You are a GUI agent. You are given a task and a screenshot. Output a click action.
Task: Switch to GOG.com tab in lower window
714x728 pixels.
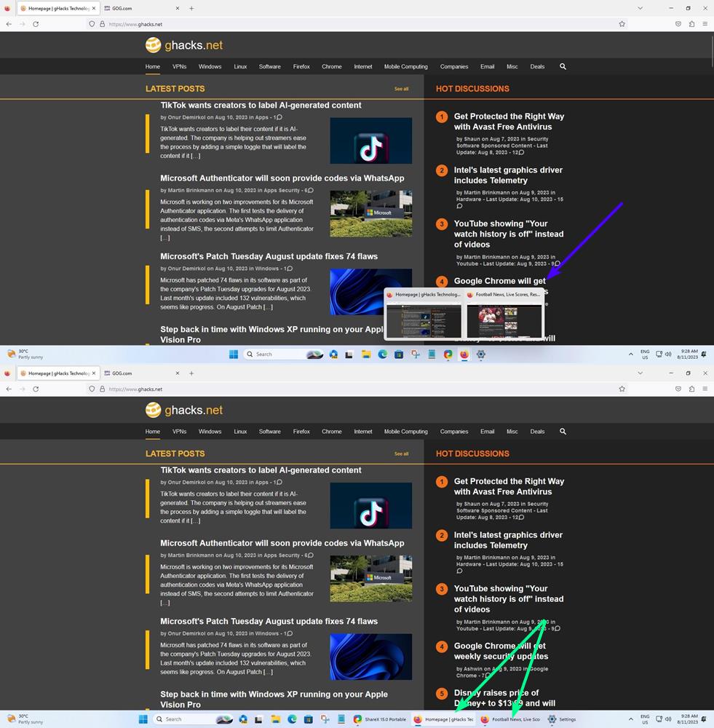(142, 373)
